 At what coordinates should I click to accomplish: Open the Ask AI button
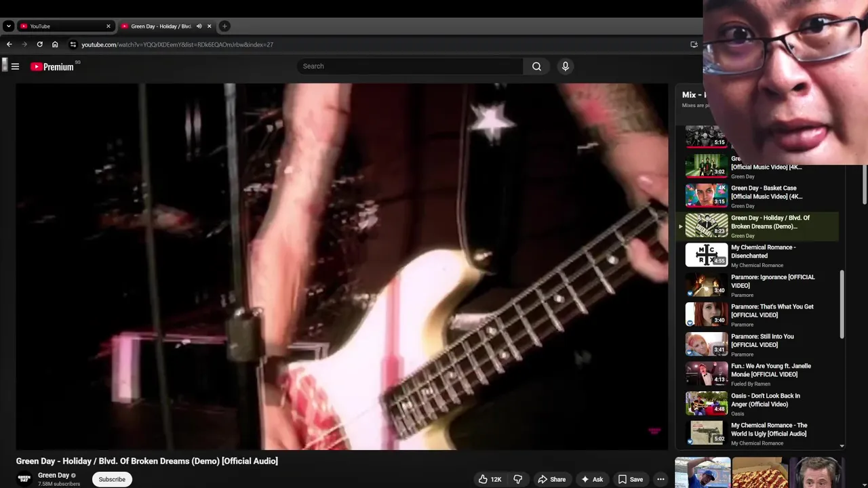point(591,479)
